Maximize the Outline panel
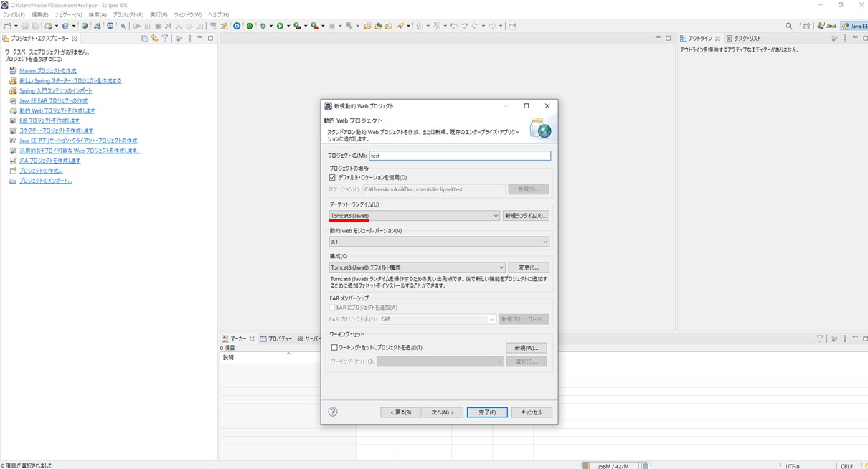 tap(865, 38)
